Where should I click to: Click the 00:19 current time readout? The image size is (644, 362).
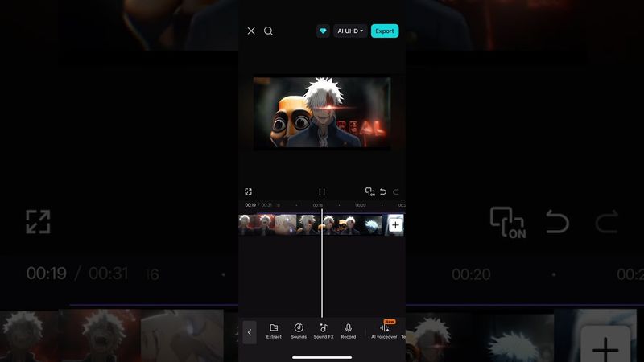click(x=250, y=205)
